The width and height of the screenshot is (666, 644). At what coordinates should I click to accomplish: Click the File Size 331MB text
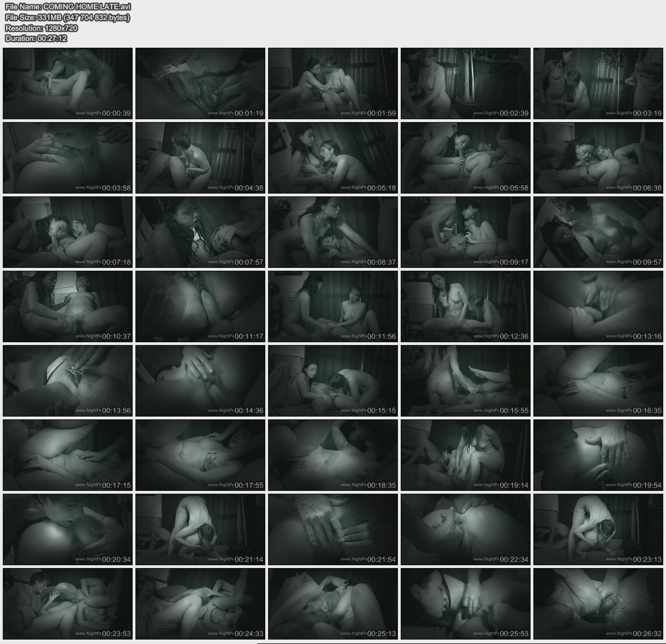[67, 17]
